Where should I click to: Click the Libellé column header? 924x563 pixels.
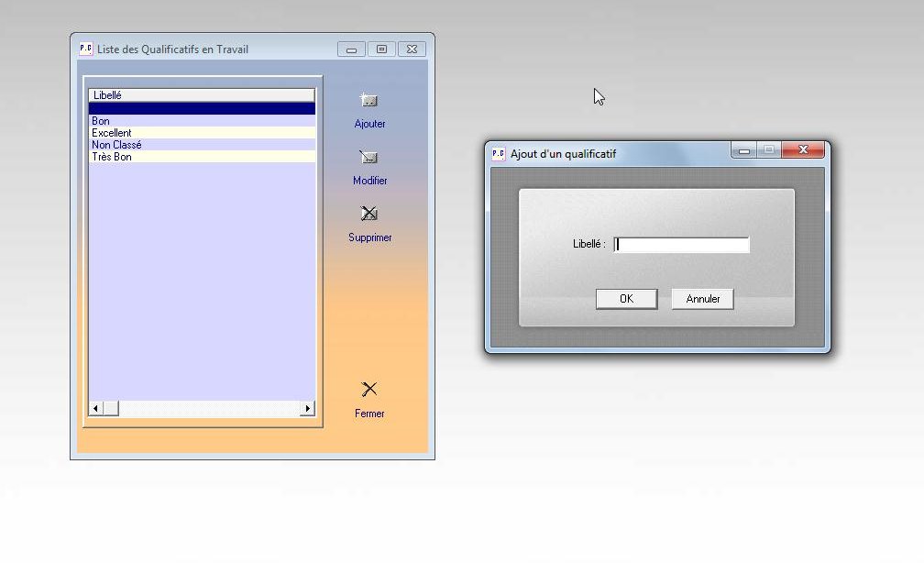[x=201, y=95]
